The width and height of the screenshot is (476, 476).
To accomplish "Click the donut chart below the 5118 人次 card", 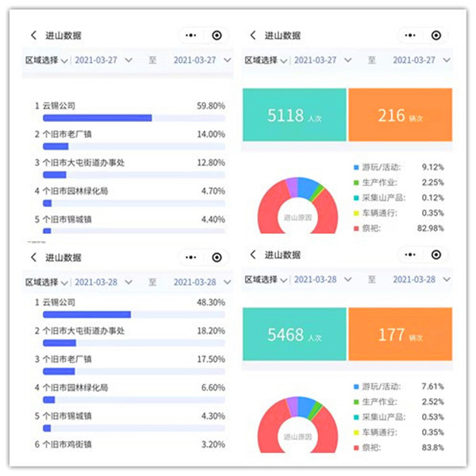I will [x=298, y=206].
